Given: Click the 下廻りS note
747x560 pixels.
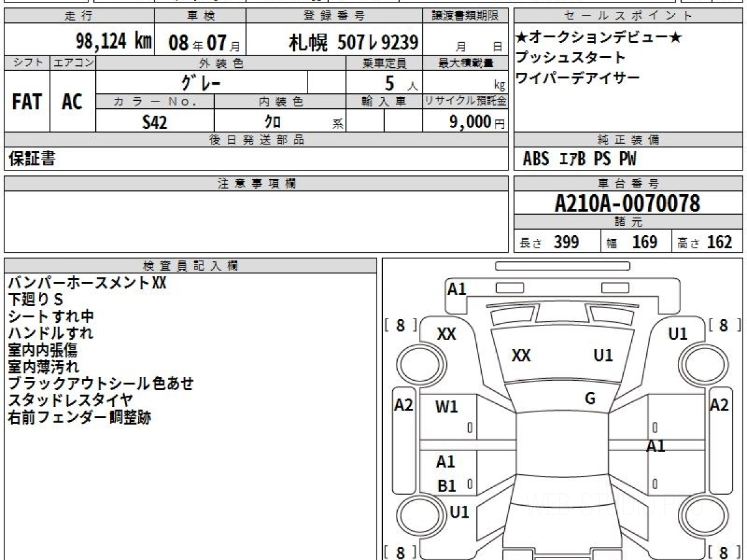Looking at the screenshot, I should coord(36,300).
